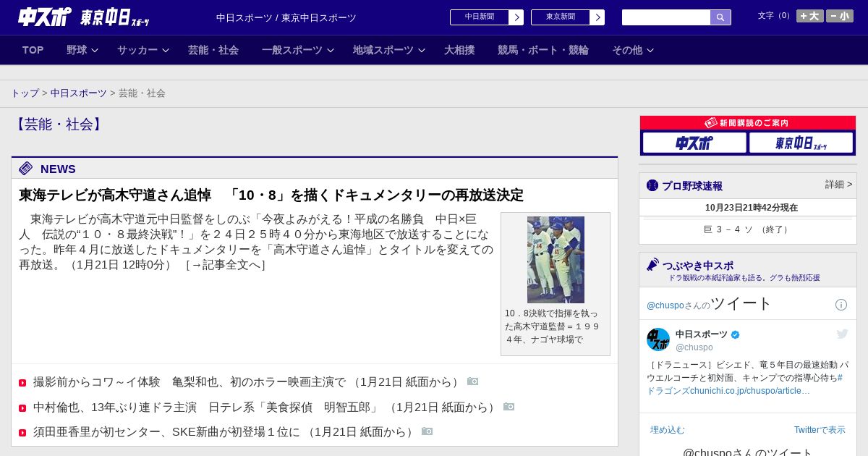This screenshot has width=868, height=456.
Task: Click the NEWS section ticket icon
Action: point(26,169)
